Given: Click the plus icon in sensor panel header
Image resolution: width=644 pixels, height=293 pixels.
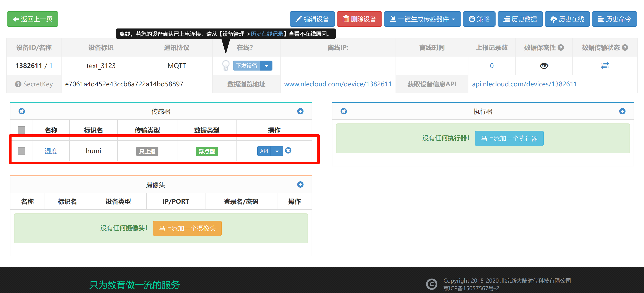Looking at the screenshot, I should [300, 111].
